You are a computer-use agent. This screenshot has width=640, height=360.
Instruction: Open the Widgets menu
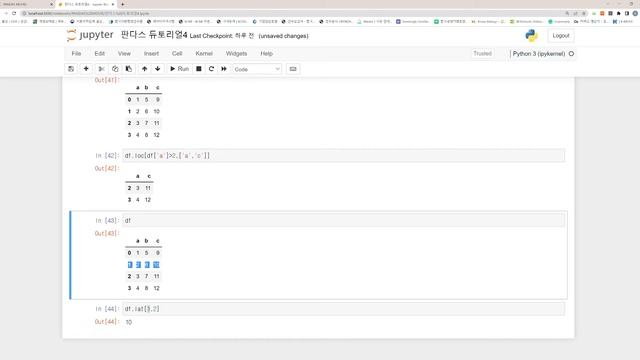[x=236, y=53]
